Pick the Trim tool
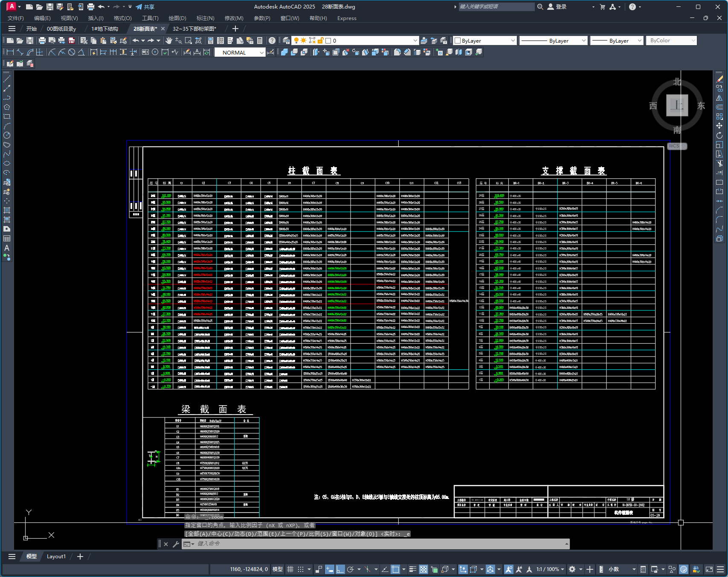 click(x=719, y=163)
